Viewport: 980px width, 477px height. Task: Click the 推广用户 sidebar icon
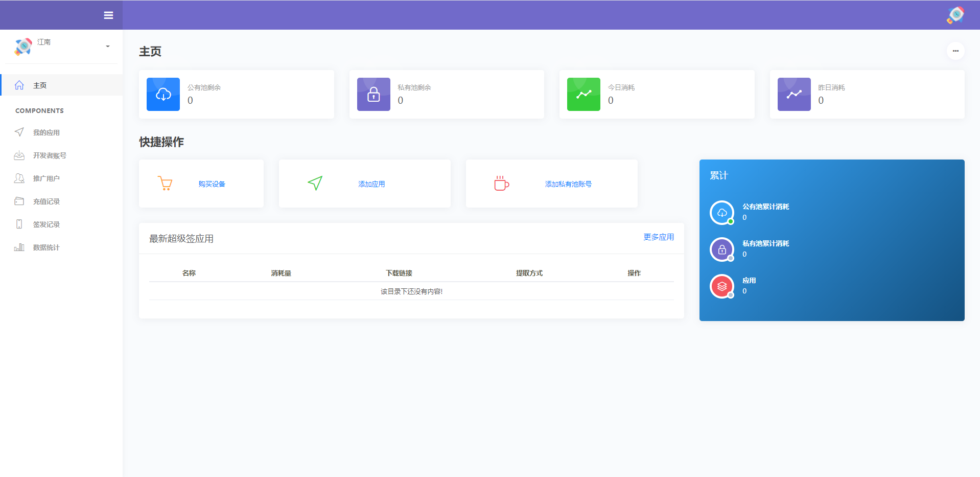(x=19, y=178)
